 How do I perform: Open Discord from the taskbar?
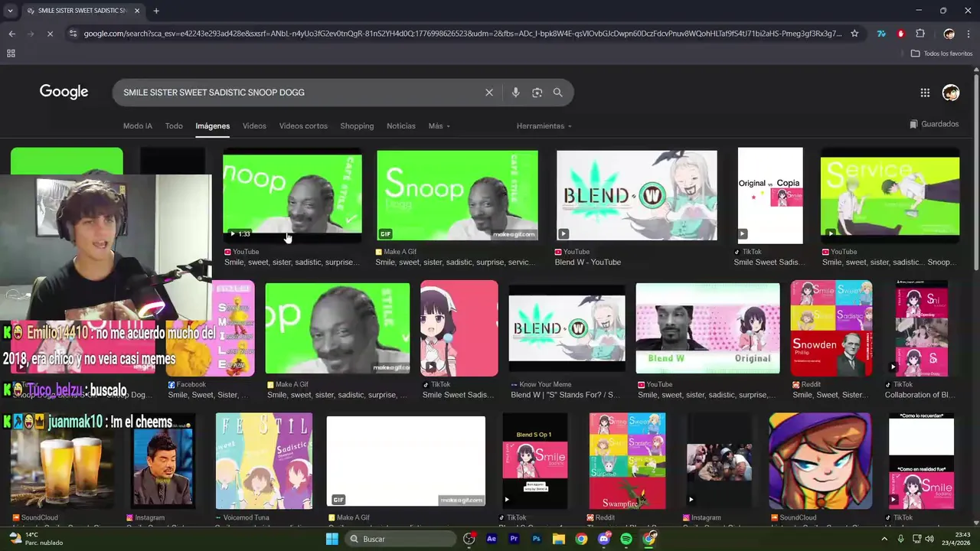coord(604,539)
